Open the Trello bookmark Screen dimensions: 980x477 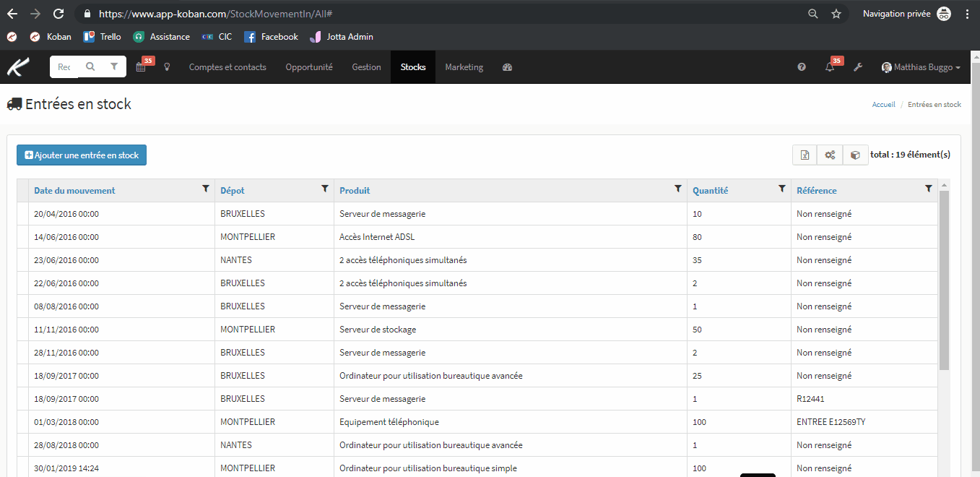(103, 37)
